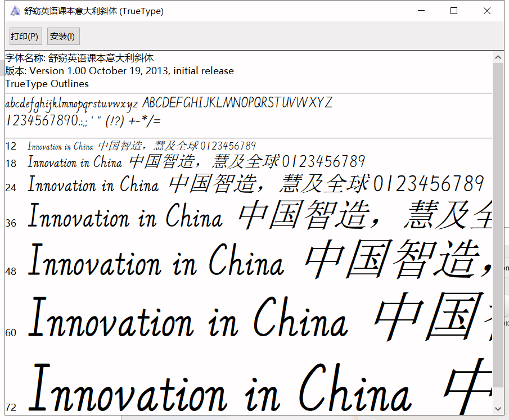Click the digits and punctuation sample line 1234567890
509x420 pixels.
click(83, 121)
